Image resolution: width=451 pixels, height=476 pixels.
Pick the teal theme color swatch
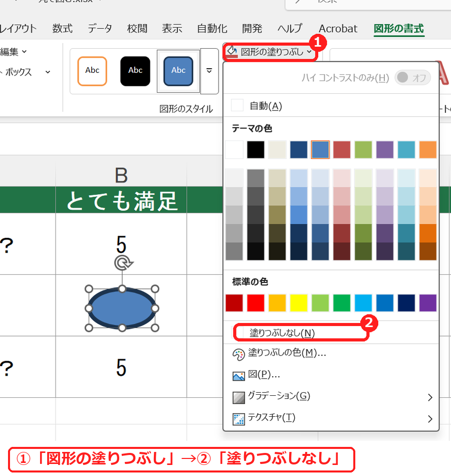coord(406,149)
